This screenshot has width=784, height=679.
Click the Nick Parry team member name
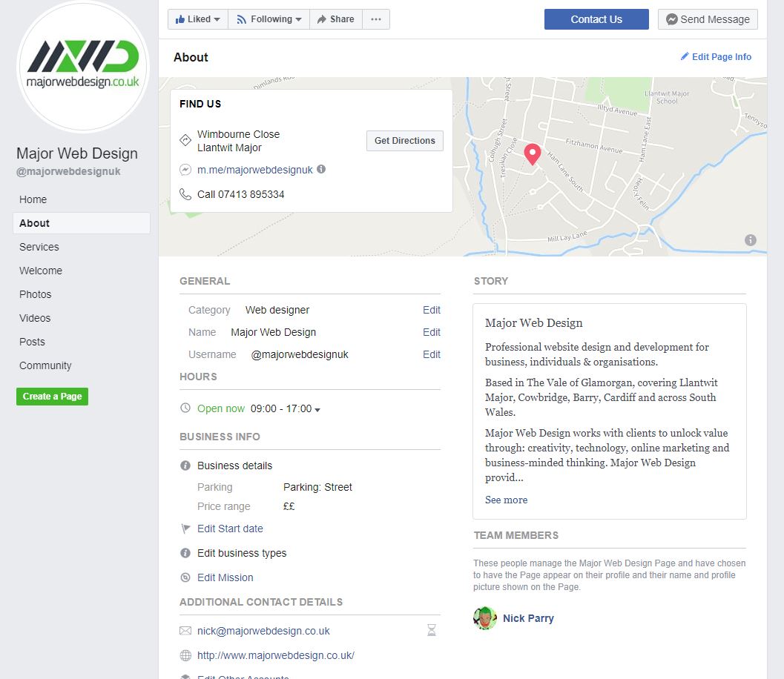click(x=529, y=618)
